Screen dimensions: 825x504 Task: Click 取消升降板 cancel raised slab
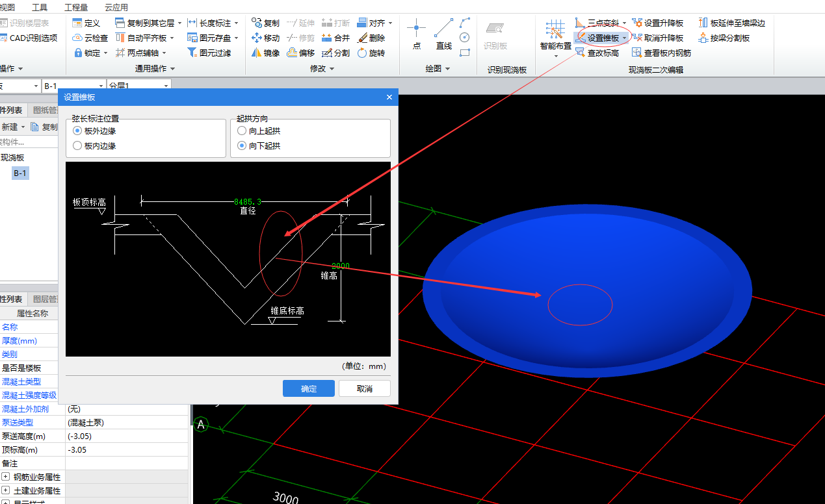[658, 38]
